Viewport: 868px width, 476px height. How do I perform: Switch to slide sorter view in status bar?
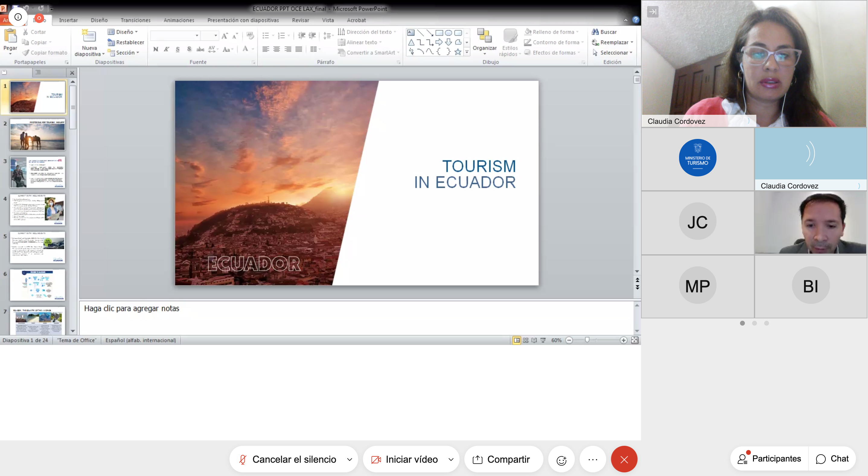(x=525, y=340)
